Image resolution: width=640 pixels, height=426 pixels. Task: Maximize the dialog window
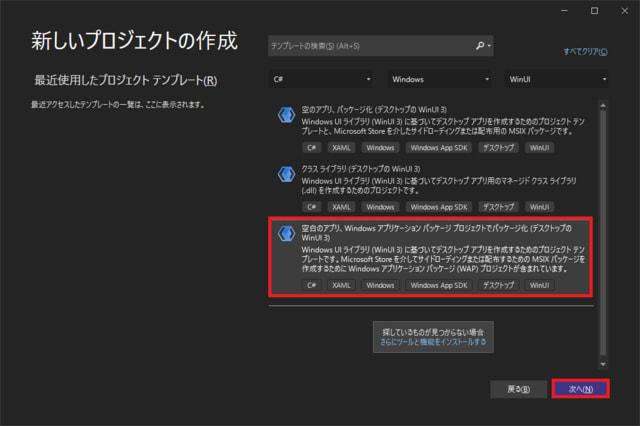[593, 10]
